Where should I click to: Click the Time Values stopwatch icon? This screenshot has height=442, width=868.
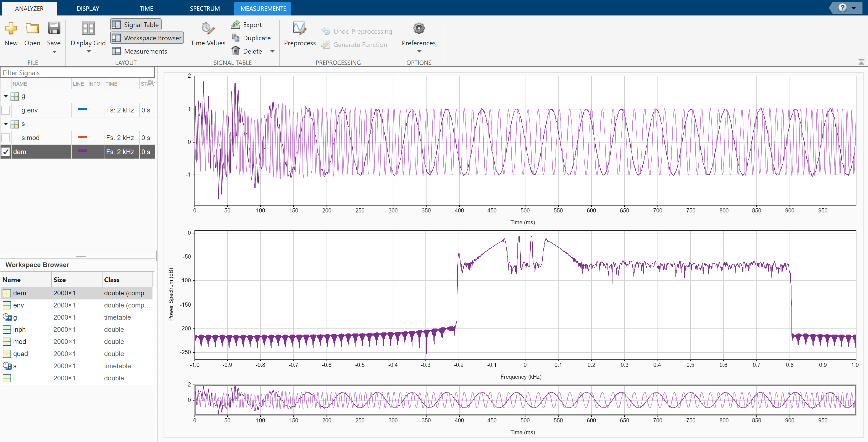(x=207, y=29)
